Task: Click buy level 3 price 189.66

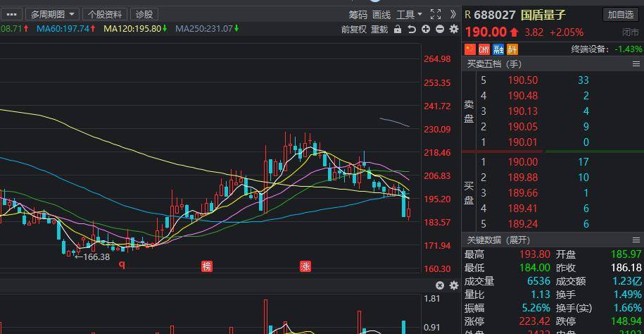Action: 522,193
